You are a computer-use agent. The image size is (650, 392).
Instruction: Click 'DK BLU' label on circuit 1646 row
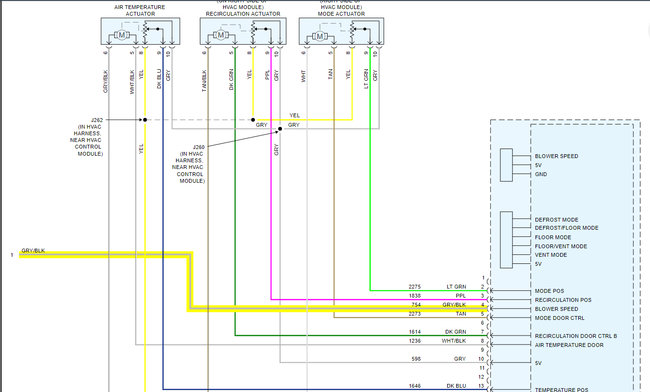pos(456,386)
